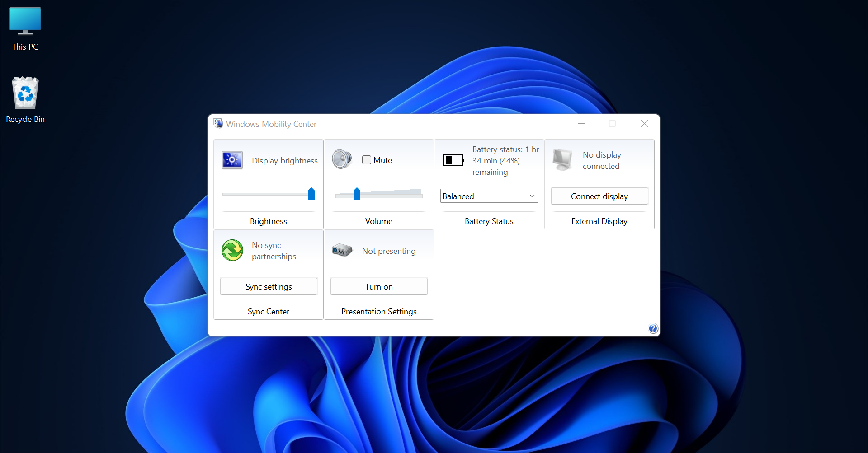Click the monitor icon in External Display tile

[562, 159]
